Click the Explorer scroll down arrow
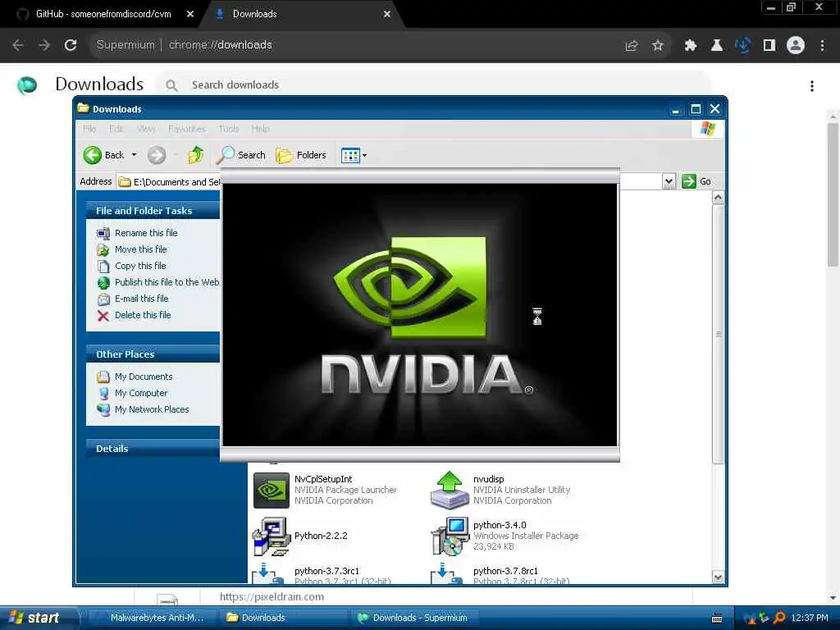 (718, 577)
